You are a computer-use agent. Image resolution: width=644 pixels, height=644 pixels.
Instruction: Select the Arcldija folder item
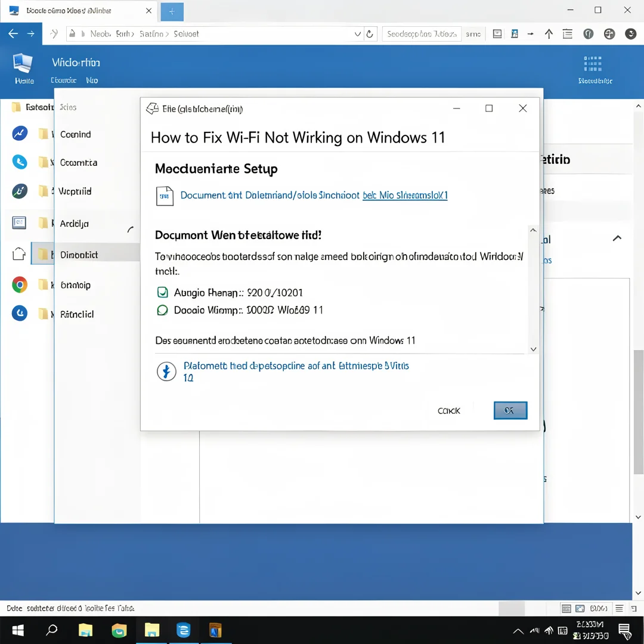click(x=75, y=224)
